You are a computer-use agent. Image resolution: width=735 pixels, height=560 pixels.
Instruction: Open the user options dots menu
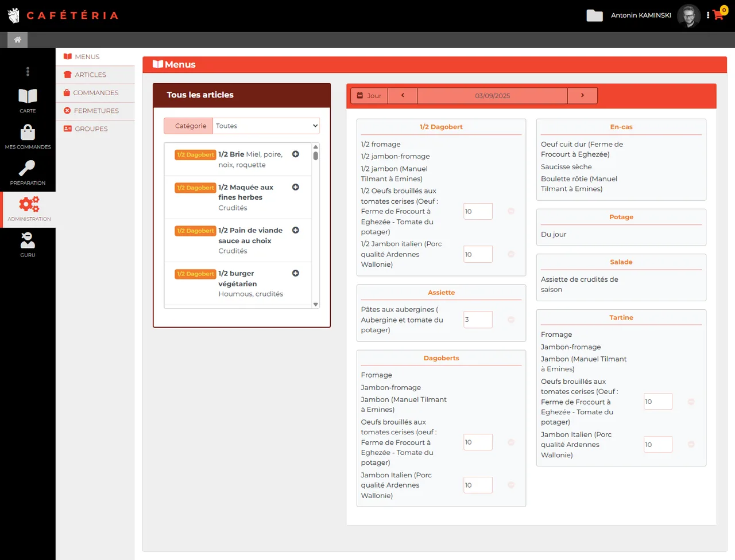coord(708,15)
